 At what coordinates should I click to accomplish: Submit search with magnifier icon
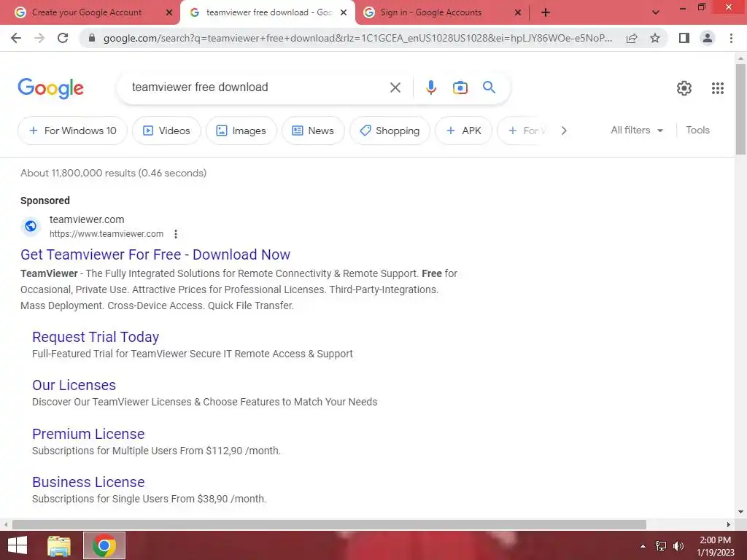[x=489, y=87]
